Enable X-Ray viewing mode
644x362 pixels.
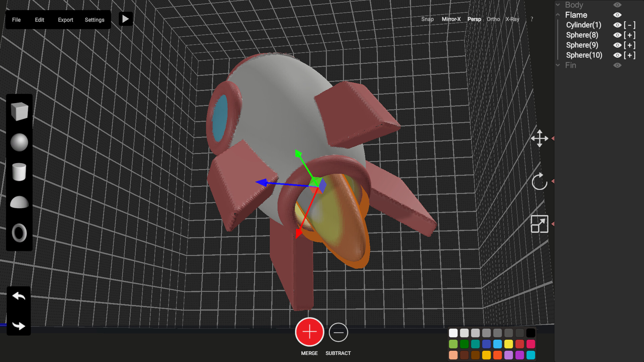(x=512, y=19)
